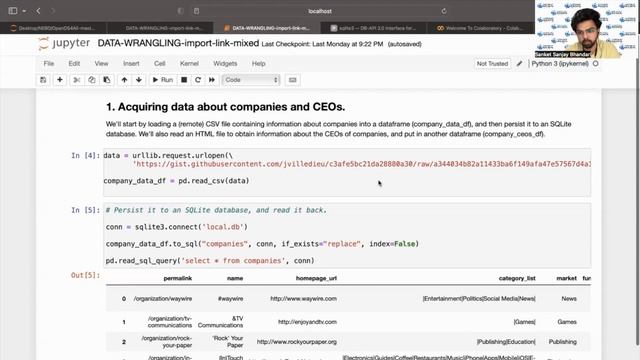The height and width of the screenshot is (360, 640).
Task: Paste cells below icon
Action: [107, 80]
